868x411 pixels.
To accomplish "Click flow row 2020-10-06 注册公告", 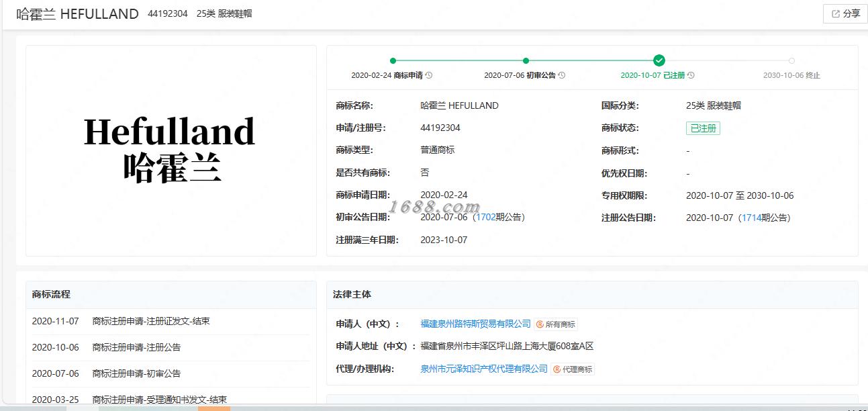I will point(171,347).
